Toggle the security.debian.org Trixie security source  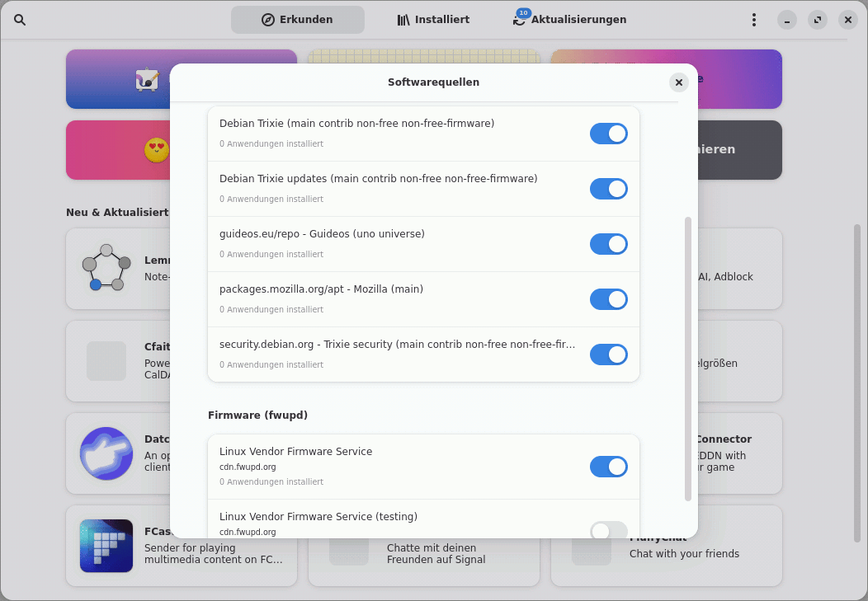608,355
